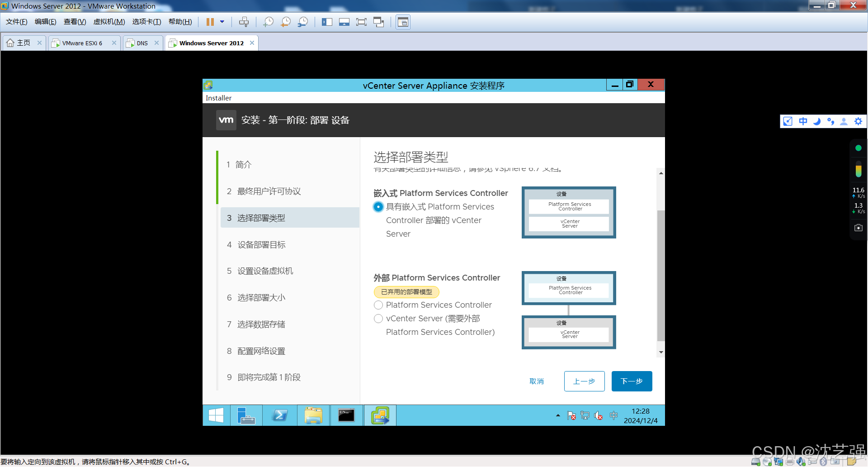Open the snapshot manager
The image size is (868, 467).
(303, 22)
